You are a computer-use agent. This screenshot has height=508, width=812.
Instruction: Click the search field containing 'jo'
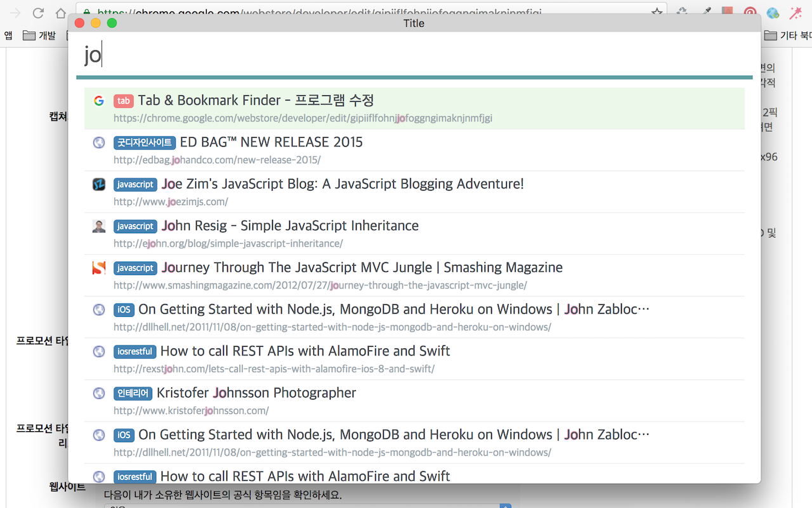click(x=414, y=56)
